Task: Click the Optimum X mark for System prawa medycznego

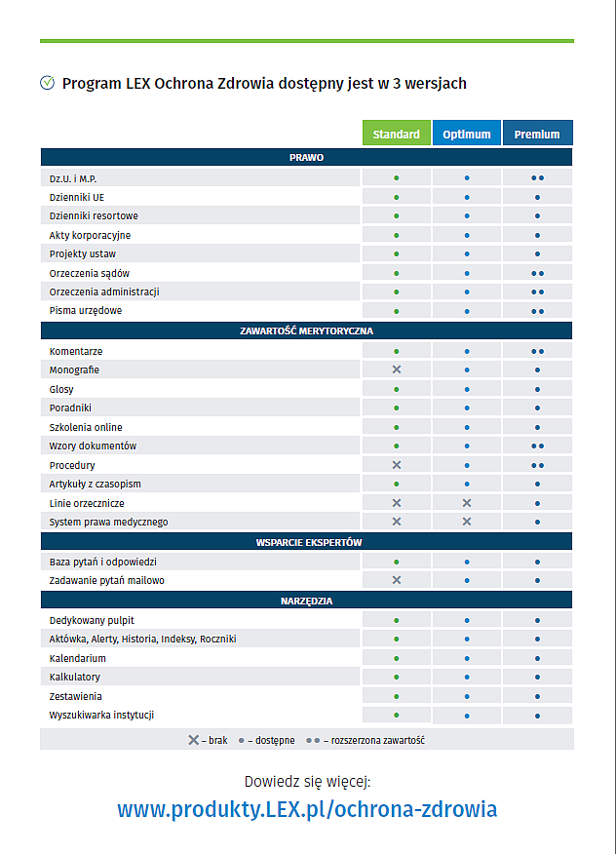Action: (x=467, y=522)
